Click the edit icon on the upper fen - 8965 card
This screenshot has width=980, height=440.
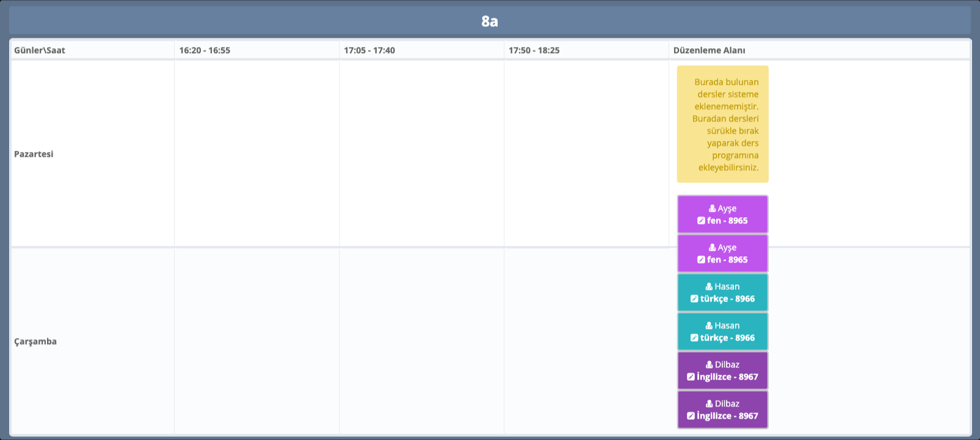(701, 221)
